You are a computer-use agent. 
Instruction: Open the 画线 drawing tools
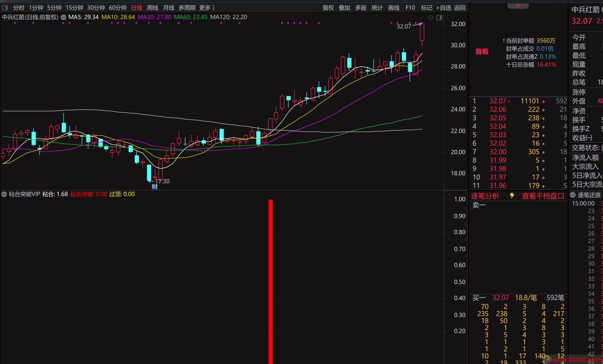pos(394,8)
